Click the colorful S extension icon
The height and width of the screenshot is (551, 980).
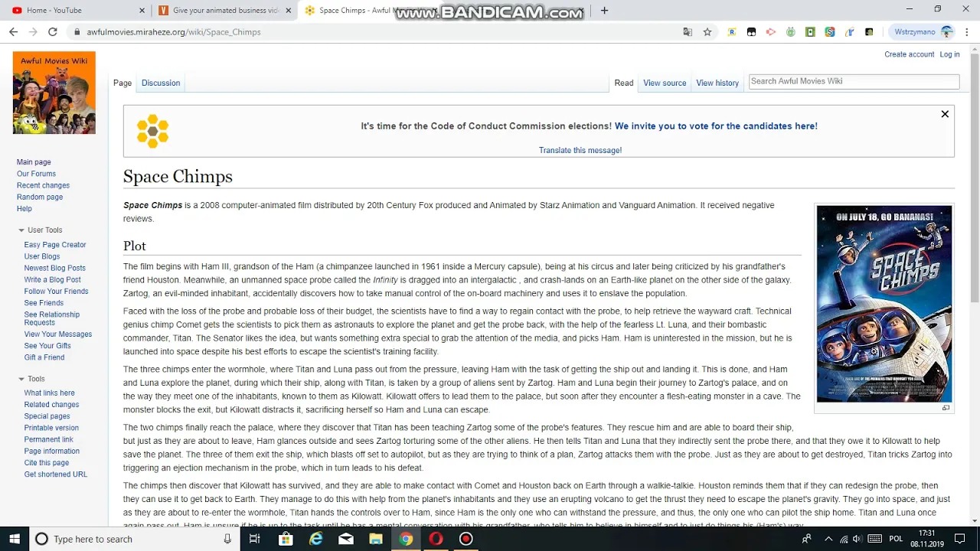coord(830,32)
